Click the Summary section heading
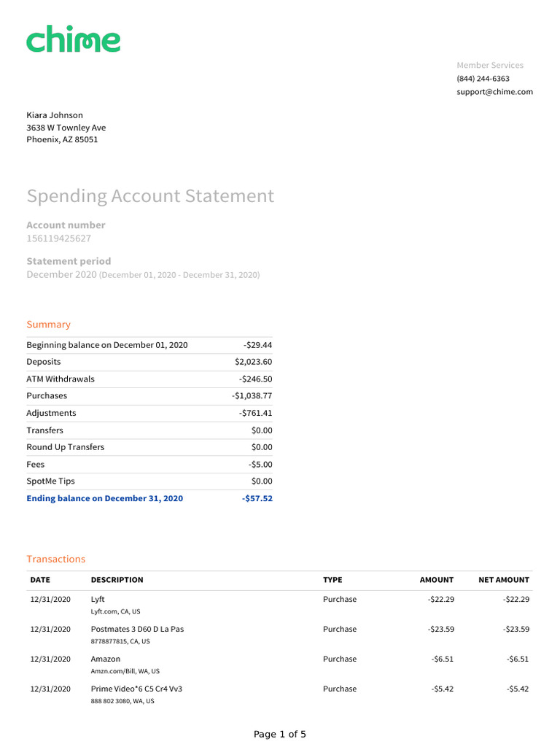 (49, 325)
